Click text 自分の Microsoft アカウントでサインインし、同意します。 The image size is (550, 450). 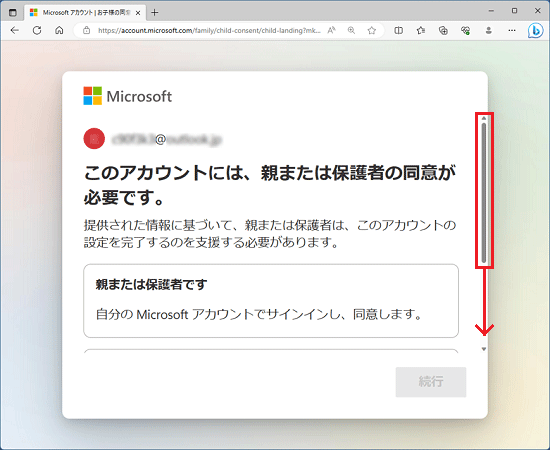coord(259,314)
